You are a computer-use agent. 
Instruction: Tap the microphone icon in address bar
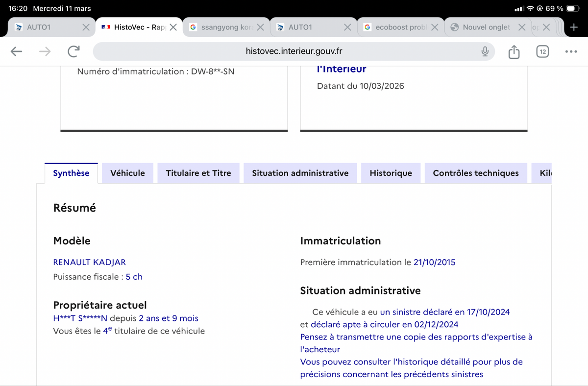pyautogui.click(x=485, y=51)
